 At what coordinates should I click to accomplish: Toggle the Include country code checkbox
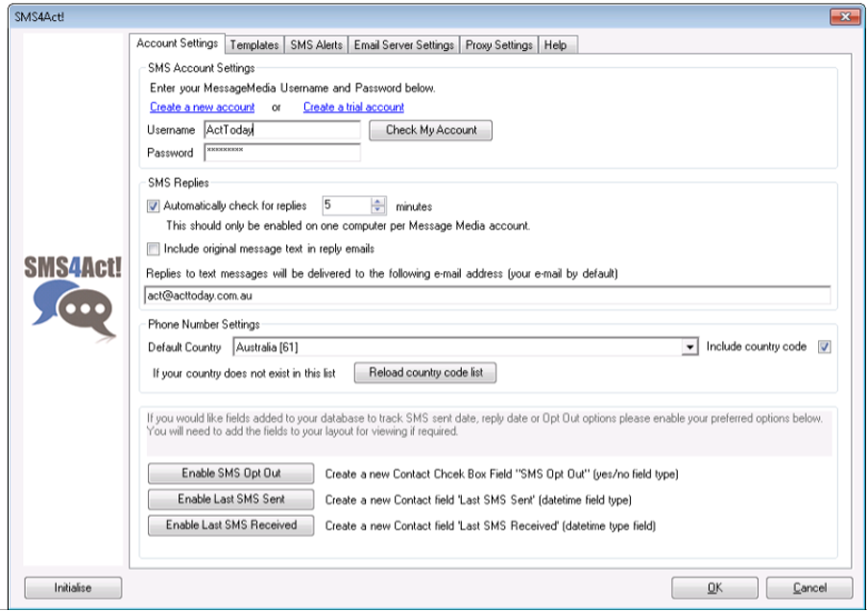(824, 347)
